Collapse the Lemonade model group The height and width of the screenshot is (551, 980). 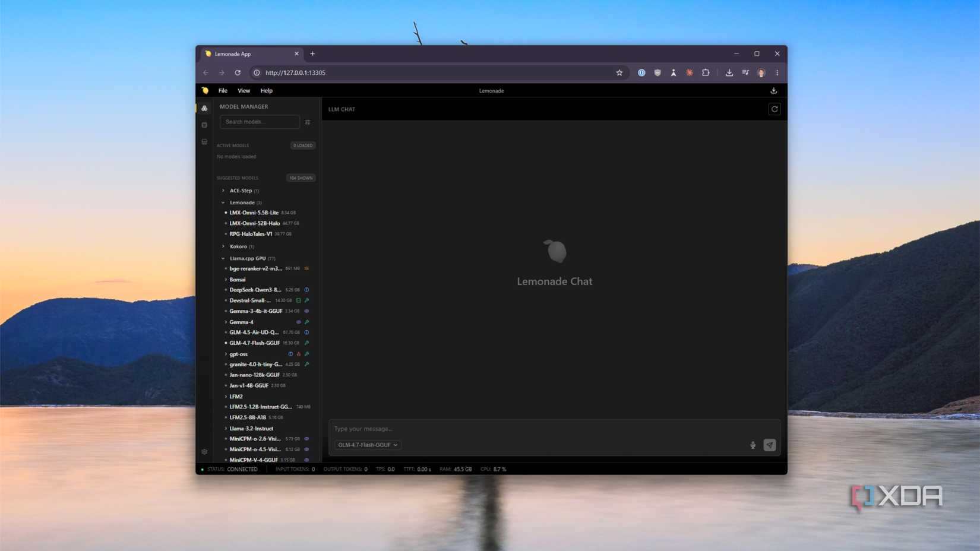[223, 202]
